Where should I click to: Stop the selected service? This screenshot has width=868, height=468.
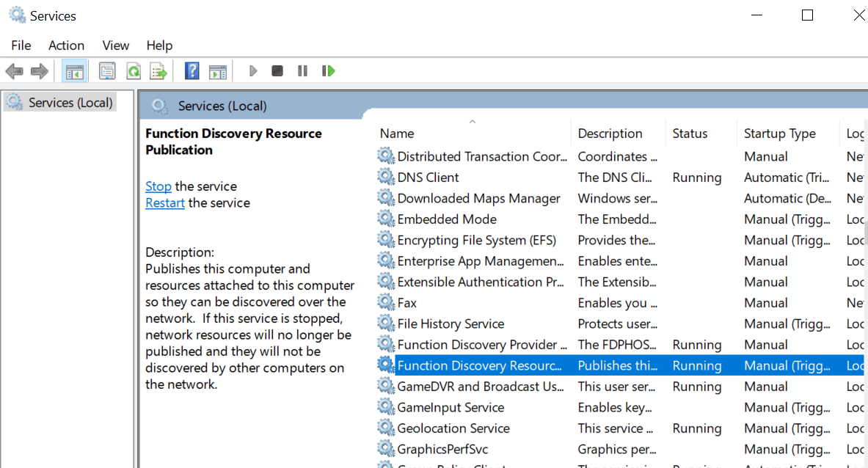click(277, 70)
